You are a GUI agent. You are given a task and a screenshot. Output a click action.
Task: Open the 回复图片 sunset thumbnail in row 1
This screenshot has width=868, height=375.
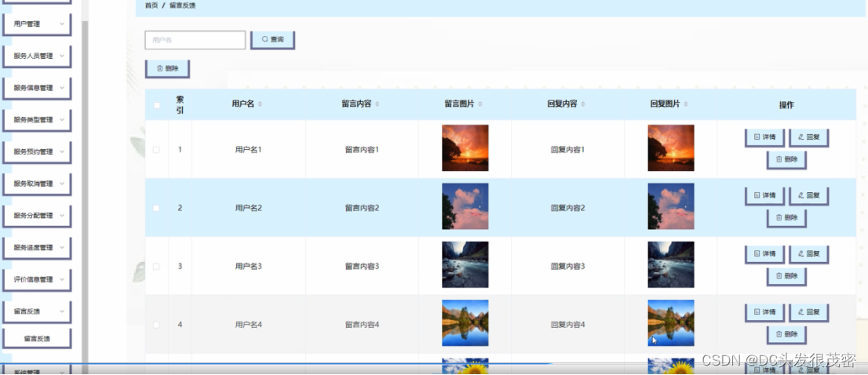671,148
